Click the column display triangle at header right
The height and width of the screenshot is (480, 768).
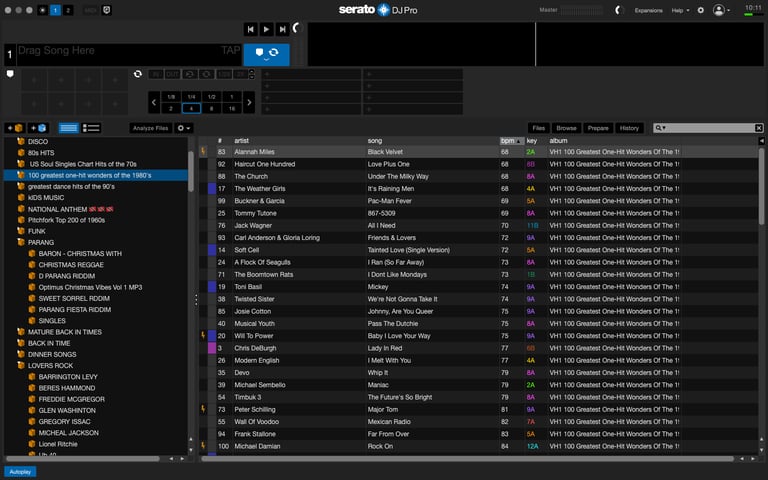[x=762, y=141]
